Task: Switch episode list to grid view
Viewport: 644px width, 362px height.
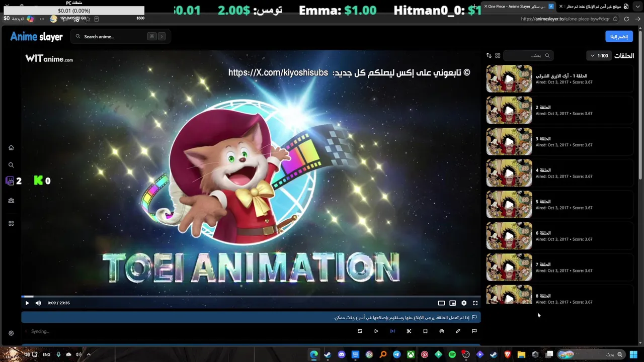Action: click(498, 56)
